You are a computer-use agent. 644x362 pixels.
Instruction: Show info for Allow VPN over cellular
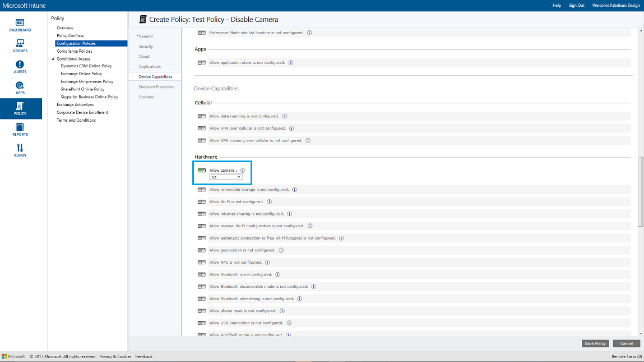291,129
